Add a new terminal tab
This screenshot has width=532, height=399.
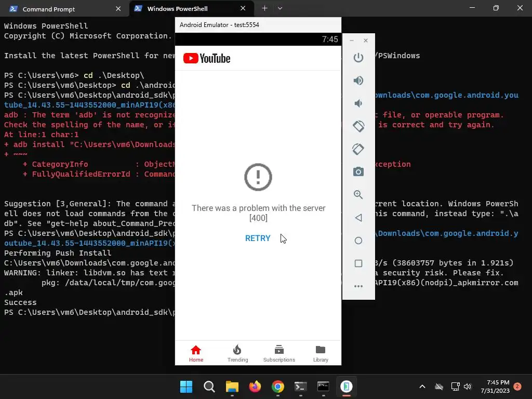click(x=264, y=8)
